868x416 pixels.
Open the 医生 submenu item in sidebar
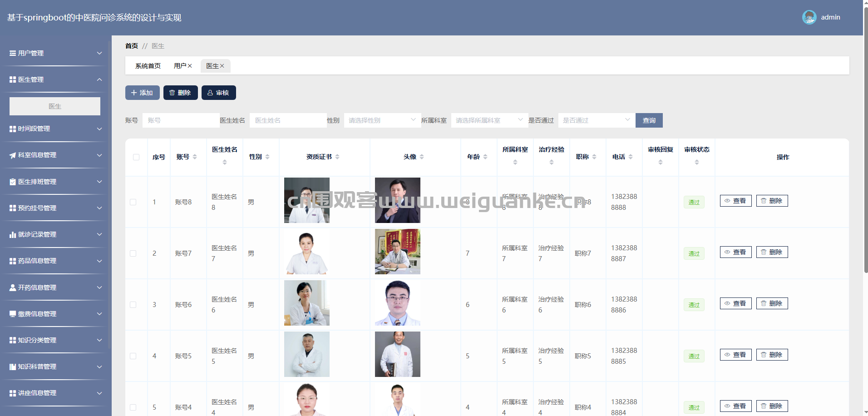pos(55,106)
